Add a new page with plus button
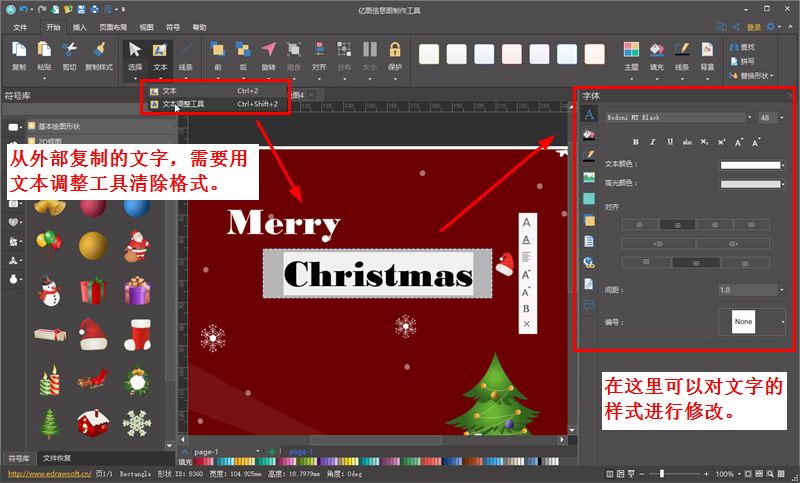This screenshot has height=483, width=800. point(271,451)
